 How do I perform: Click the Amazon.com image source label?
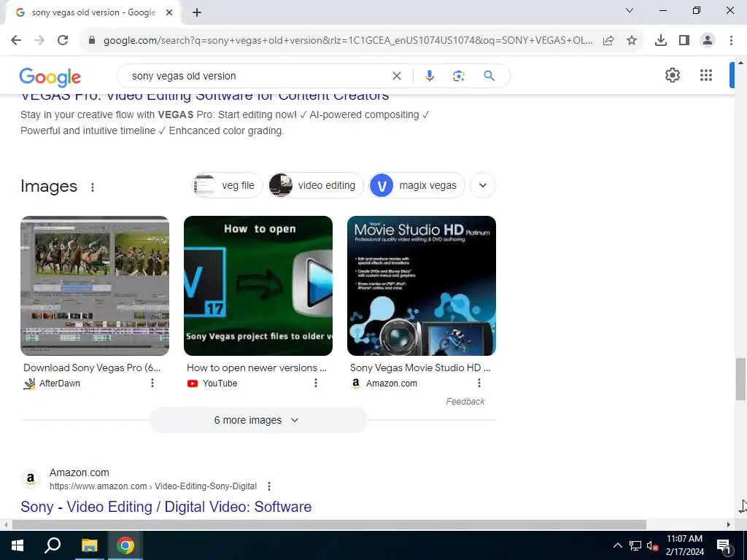coord(392,384)
